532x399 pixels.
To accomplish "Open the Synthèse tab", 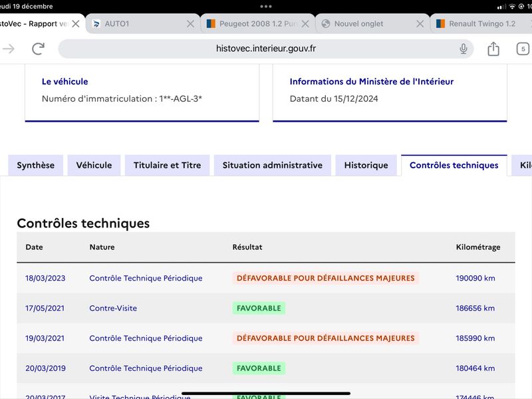I will tap(36, 165).
